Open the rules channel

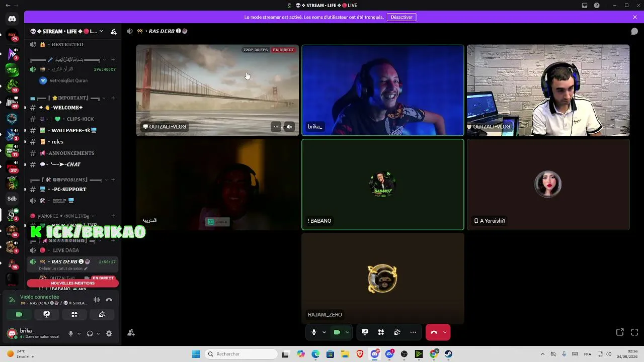73,142
